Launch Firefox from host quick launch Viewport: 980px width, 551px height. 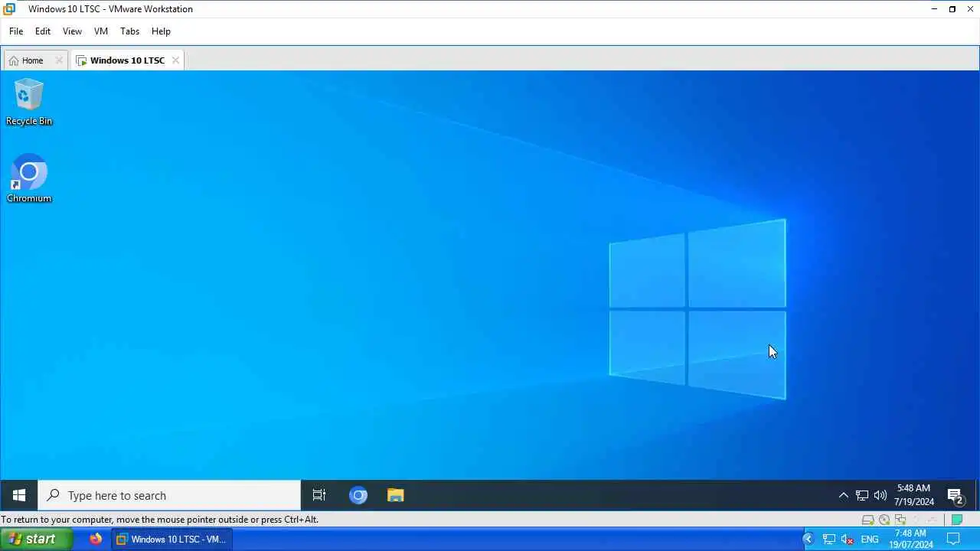[96, 540]
